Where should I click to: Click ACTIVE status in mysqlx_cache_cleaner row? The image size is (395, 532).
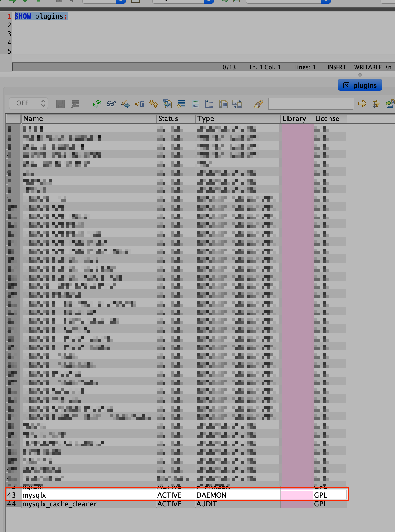tap(175, 504)
